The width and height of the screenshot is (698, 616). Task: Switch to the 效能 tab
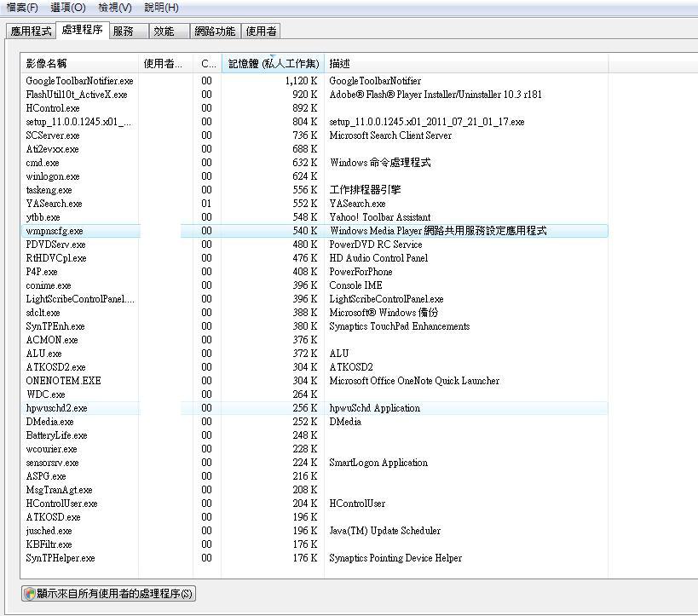164,32
